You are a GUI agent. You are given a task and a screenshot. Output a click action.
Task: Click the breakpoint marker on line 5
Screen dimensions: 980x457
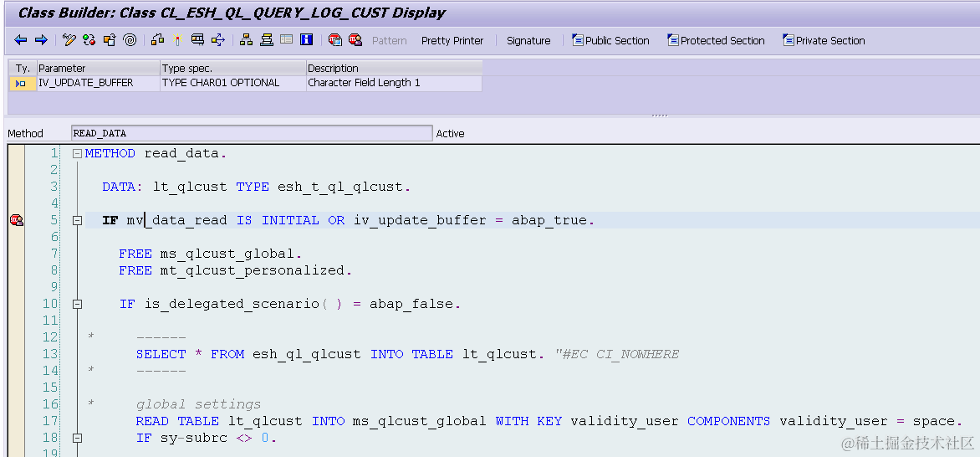click(16, 220)
